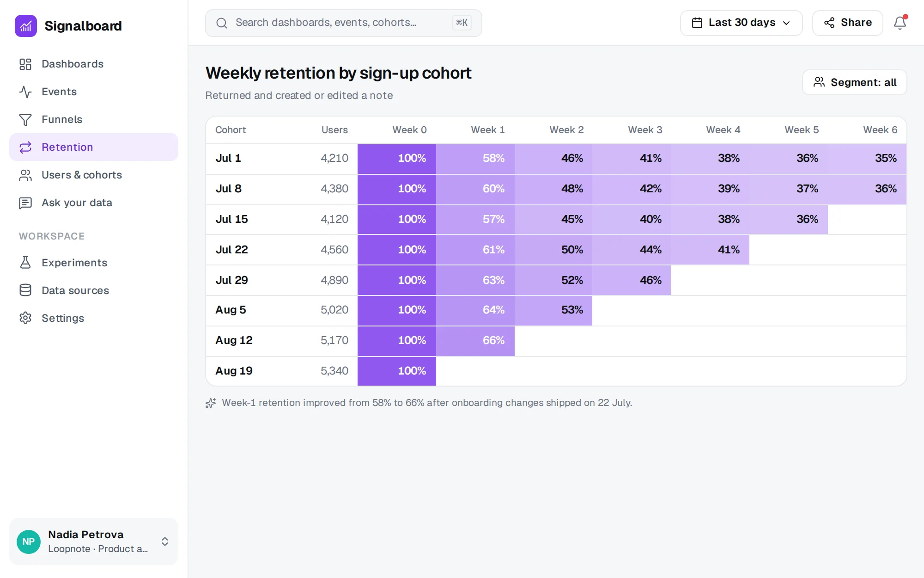Image resolution: width=924 pixels, height=578 pixels.
Task: Click the Week 3 column header
Action: [x=645, y=130]
